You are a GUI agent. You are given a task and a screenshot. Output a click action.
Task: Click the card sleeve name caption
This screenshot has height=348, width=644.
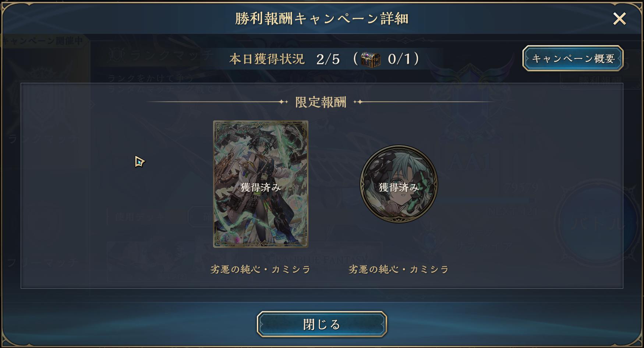(261, 270)
